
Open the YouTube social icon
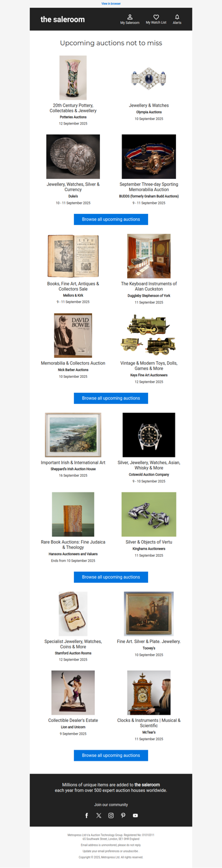point(135,815)
